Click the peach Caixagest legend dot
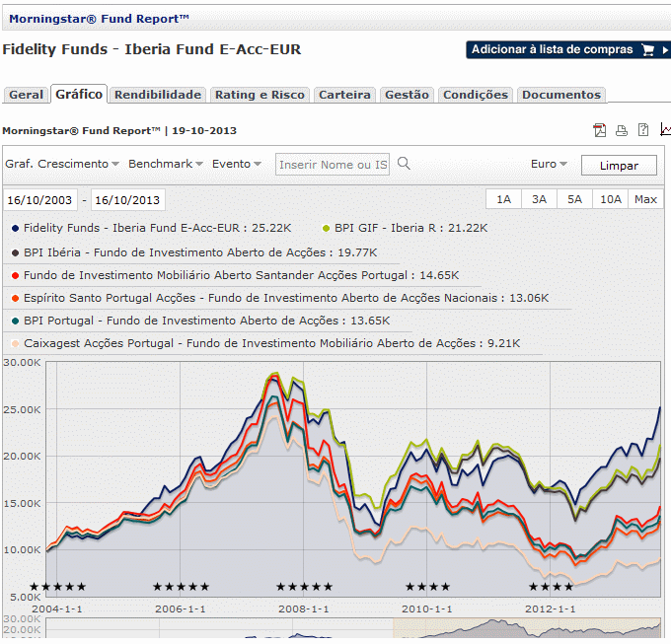This screenshot has width=671, height=644. [16, 344]
